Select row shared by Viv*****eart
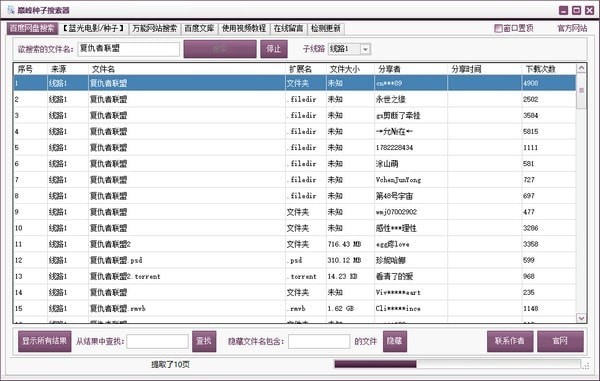Image resolution: width=600 pixels, height=381 pixels. [x=294, y=292]
